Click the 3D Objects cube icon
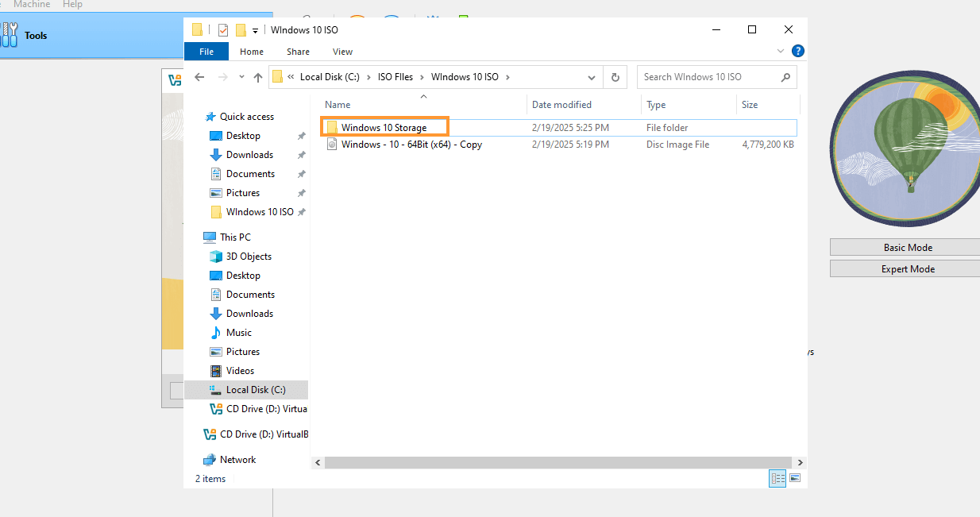 (x=216, y=257)
